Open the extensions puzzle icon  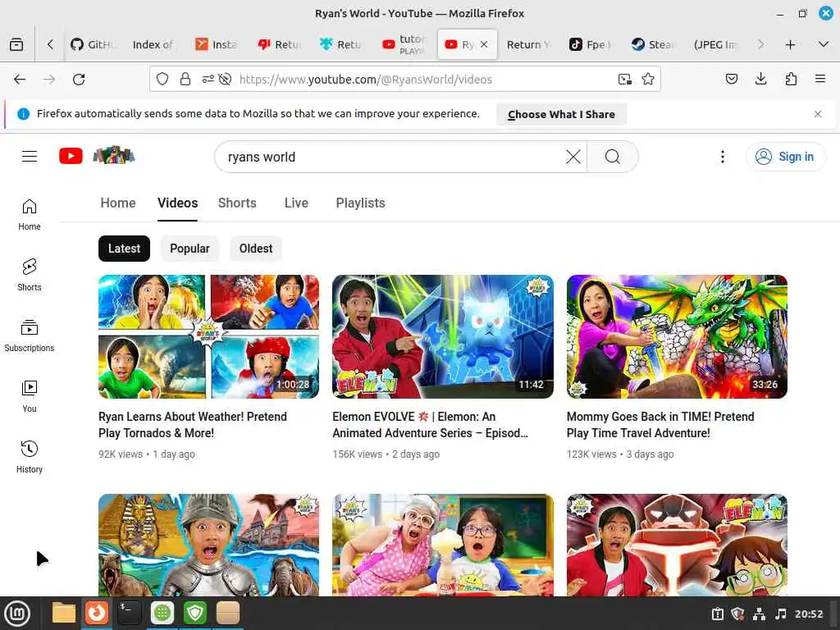791,80
